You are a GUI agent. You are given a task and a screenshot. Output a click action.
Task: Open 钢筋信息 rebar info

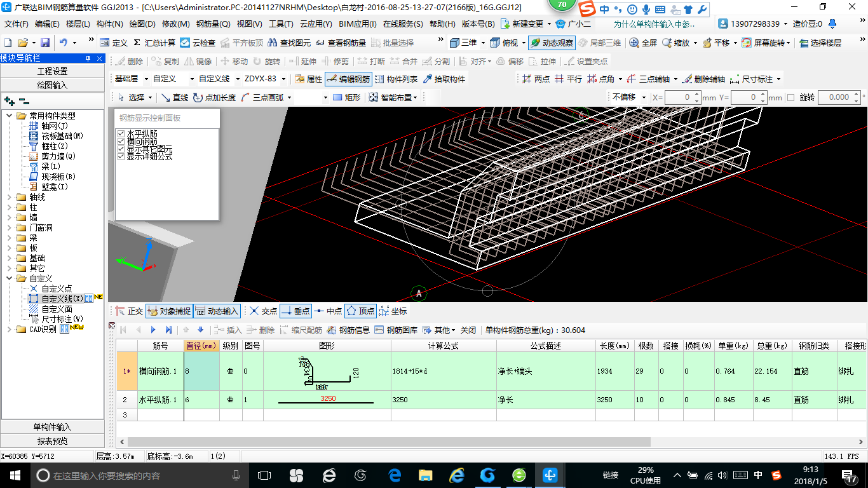pyautogui.click(x=348, y=330)
